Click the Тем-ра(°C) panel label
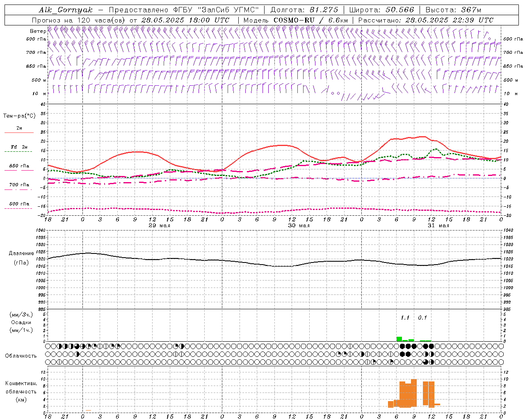The image size is (525, 420). 19,116
